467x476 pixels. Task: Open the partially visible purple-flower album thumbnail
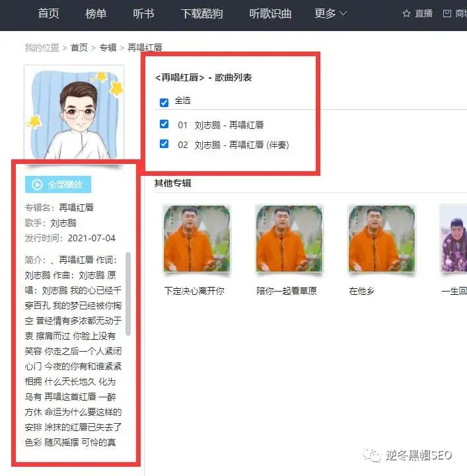[454, 238]
